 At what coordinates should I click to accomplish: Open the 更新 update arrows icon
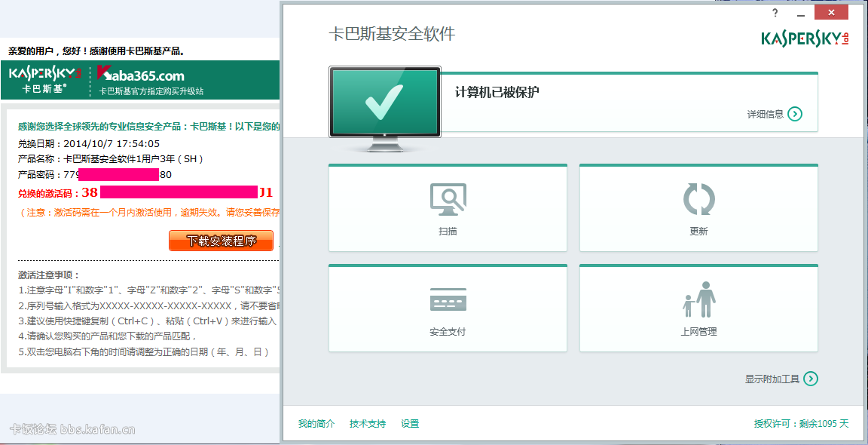pyautogui.click(x=698, y=200)
